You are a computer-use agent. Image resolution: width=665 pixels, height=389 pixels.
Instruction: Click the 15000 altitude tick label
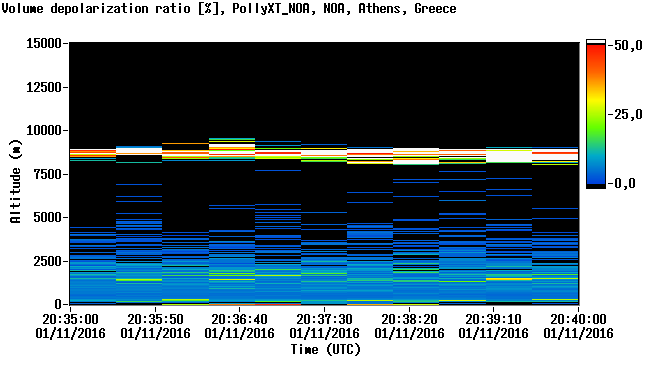click(44, 43)
